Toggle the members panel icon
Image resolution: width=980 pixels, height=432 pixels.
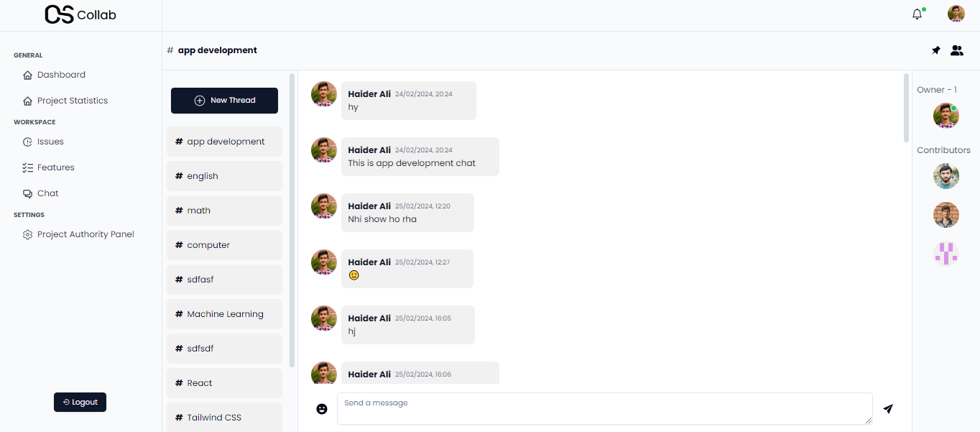click(956, 50)
